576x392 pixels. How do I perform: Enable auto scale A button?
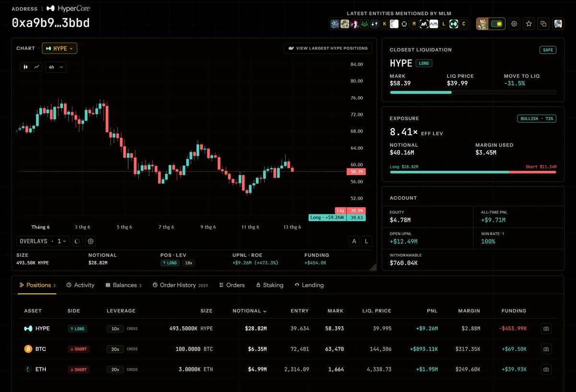click(354, 241)
